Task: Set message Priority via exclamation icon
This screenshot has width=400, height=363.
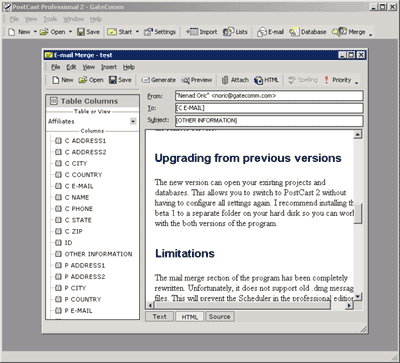Action: point(337,80)
